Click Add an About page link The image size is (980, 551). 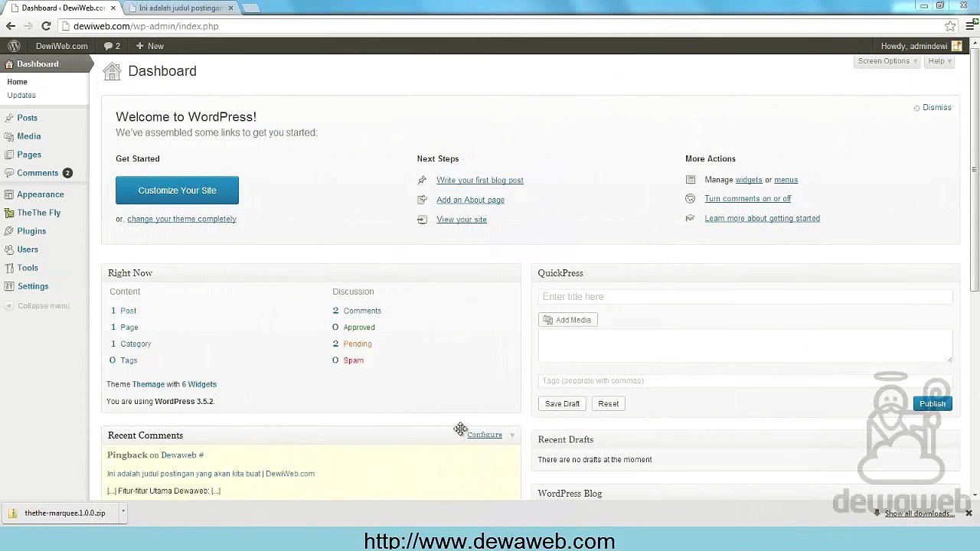pos(470,200)
